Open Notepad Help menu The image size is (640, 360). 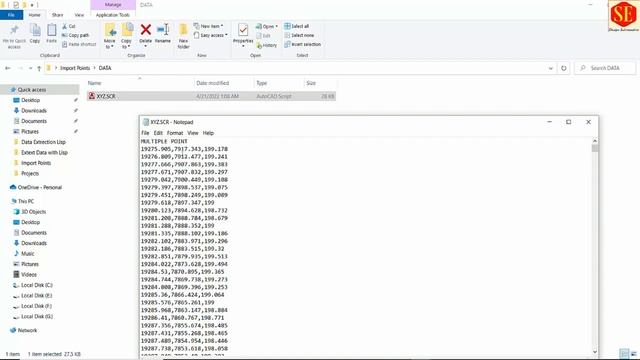pos(208,133)
